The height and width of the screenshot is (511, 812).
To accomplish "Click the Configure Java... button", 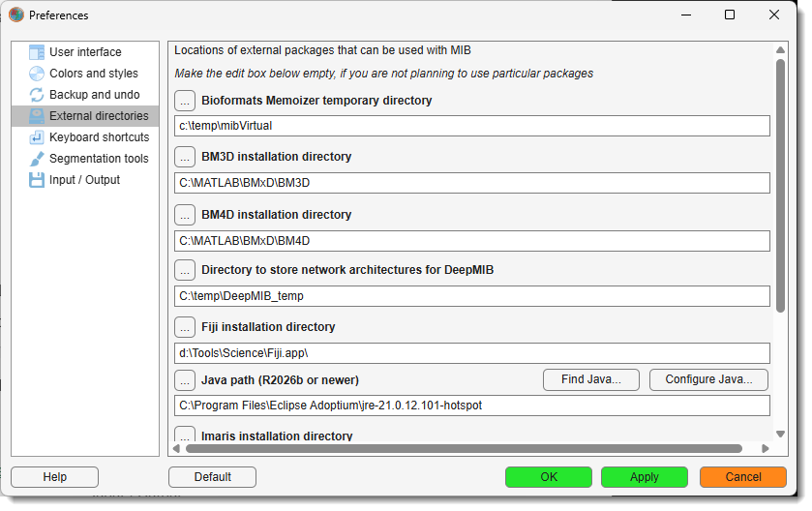I will pyautogui.click(x=708, y=379).
